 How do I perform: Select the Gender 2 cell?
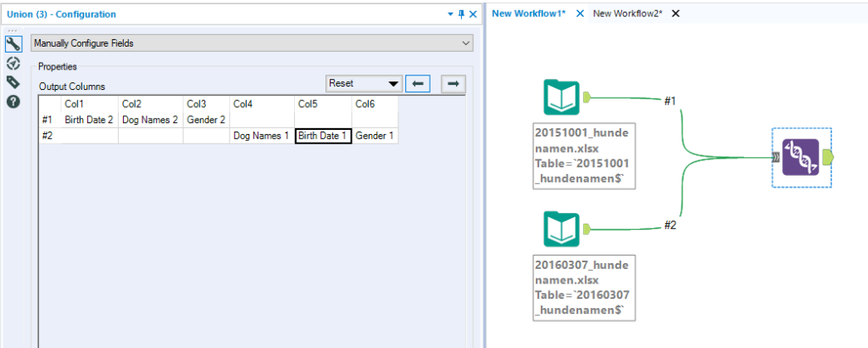pos(206,119)
